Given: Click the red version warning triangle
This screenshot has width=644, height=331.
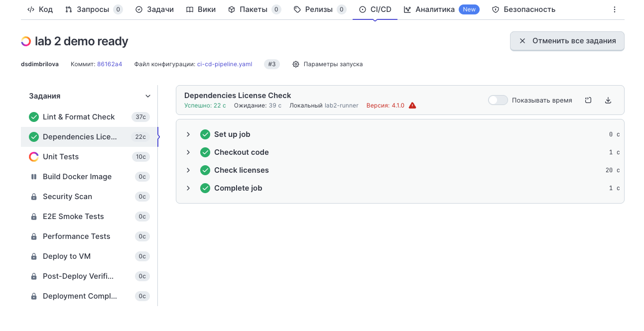Looking at the screenshot, I should 412,106.
